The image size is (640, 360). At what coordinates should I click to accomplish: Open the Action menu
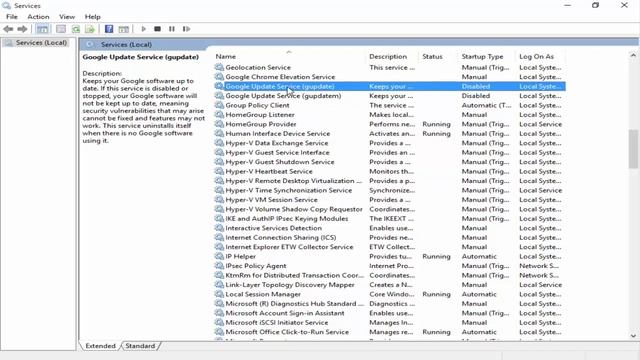(38, 17)
